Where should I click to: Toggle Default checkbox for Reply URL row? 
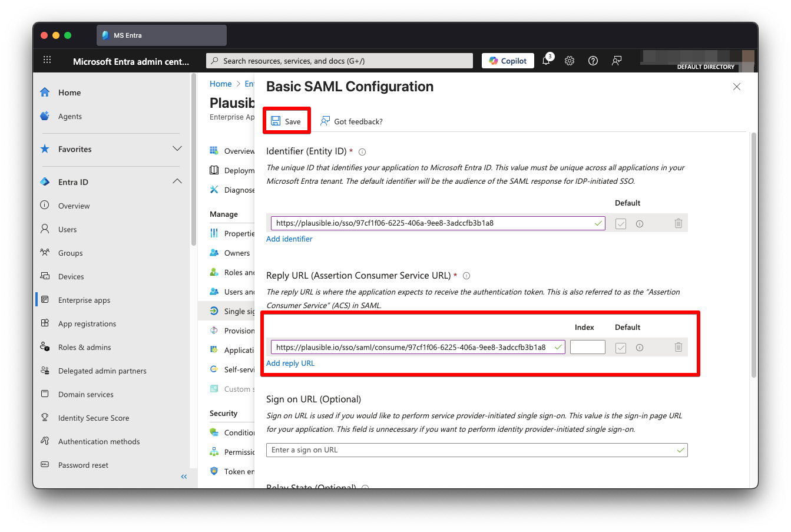click(621, 348)
